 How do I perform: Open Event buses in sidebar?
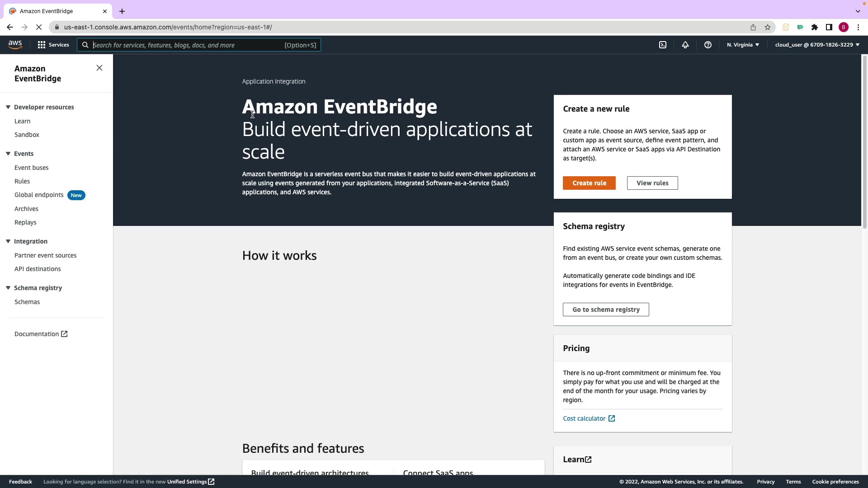tap(31, 168)
